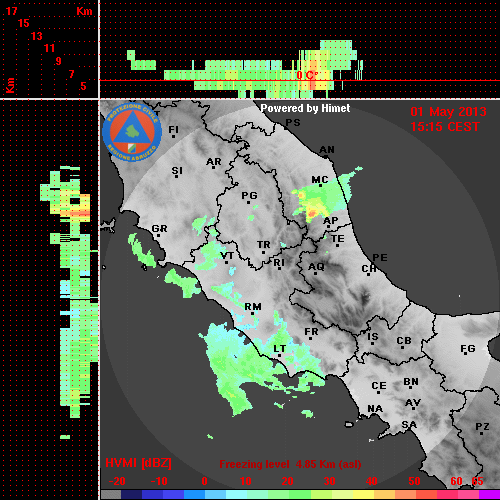
Task: Click the 'RI' city label
Action: [279, 263]
